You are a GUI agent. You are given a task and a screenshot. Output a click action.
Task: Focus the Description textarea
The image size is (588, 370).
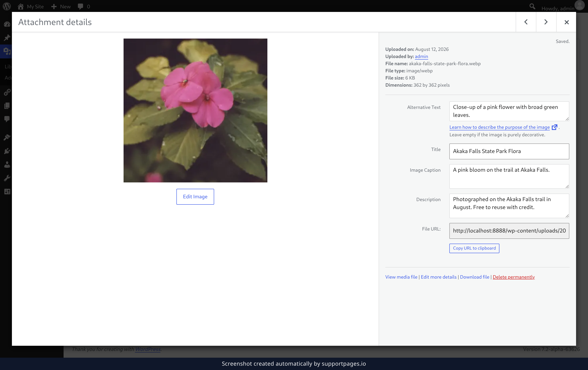tap(509, 206)
